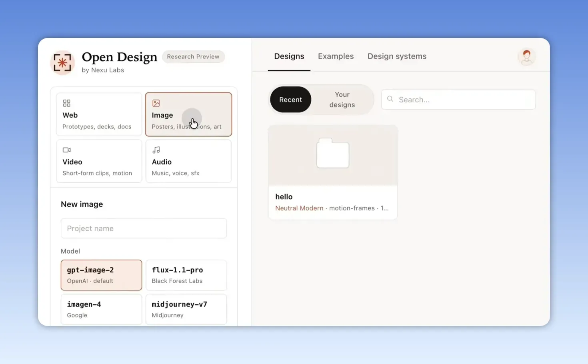
Task: Focus the Project name input field
Action: pyautogui.click(x=144, y=228)
